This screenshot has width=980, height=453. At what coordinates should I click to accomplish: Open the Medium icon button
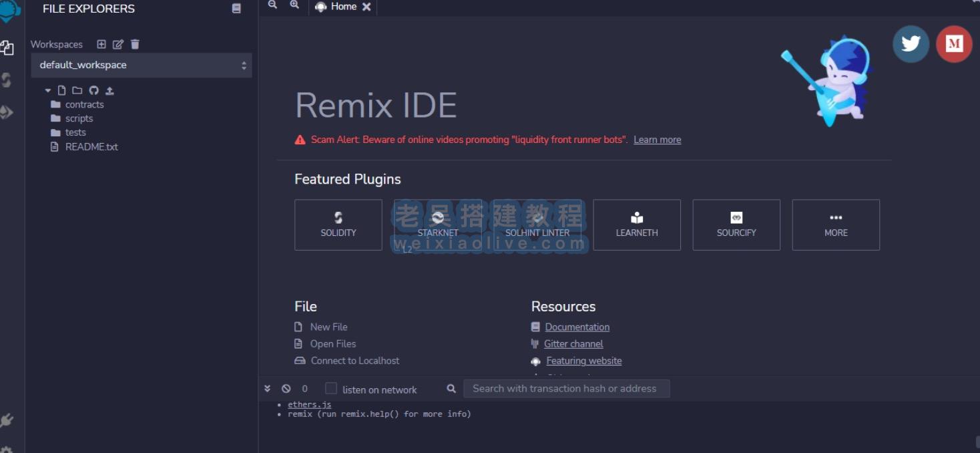coord(954,44)
